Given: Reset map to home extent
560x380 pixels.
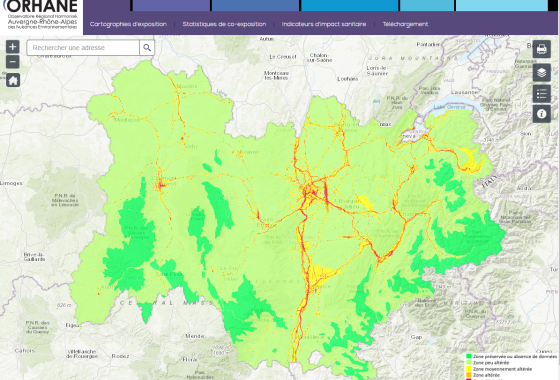Looking at the screenshot, I should [x=12, y=80].
